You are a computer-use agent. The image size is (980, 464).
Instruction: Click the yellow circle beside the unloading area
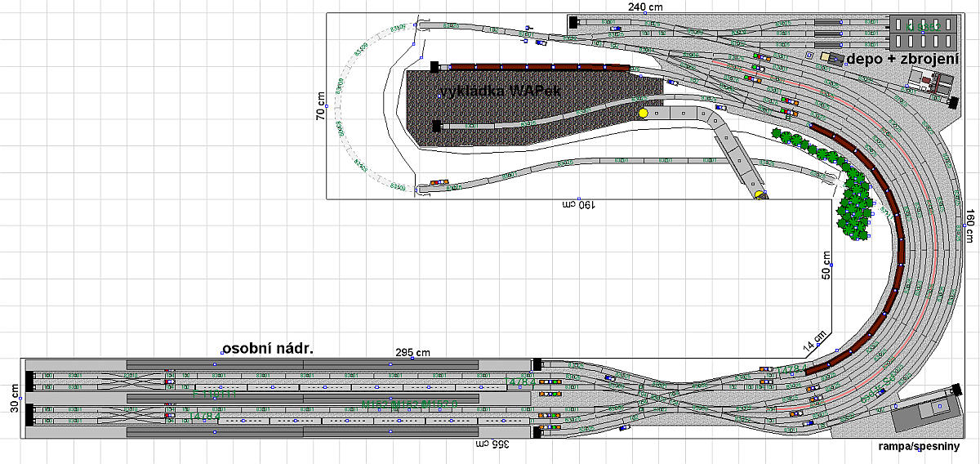[x=643, y=113]
